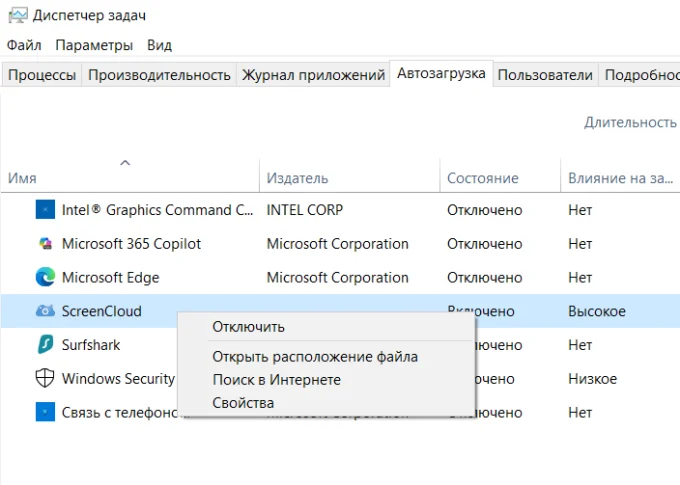This screenshot has height=485, width=680.
Task: Open the Файл menu
Action: (24, 45)
